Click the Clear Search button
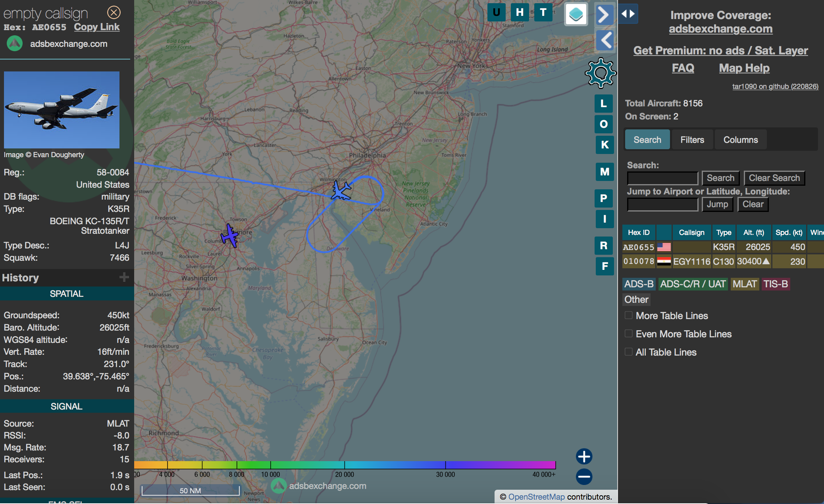 (774, 178)
